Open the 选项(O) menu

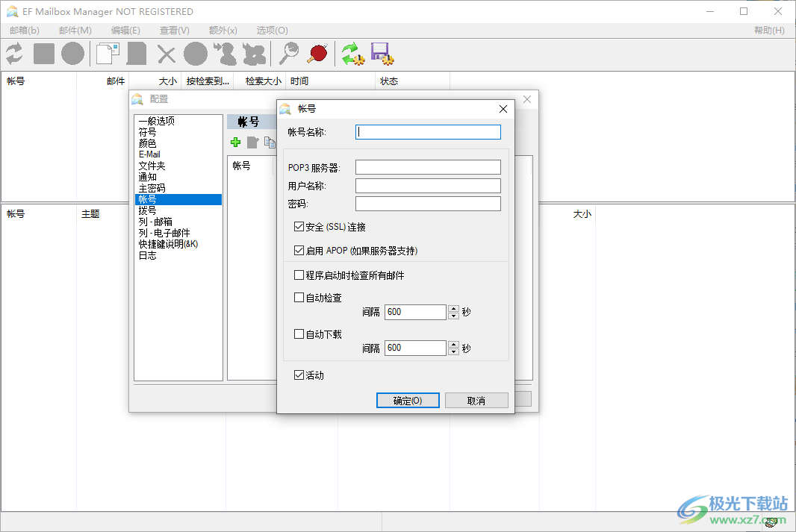click(x=272, y=31)
